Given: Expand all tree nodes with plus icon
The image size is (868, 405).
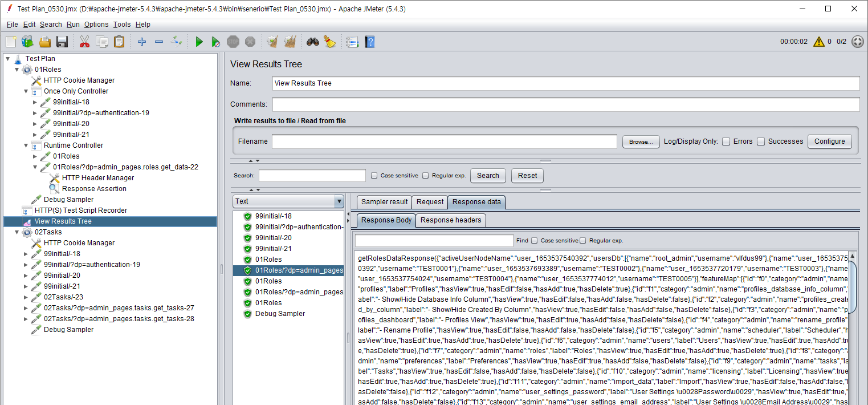Looking at the screenshot, I should 142,42.
